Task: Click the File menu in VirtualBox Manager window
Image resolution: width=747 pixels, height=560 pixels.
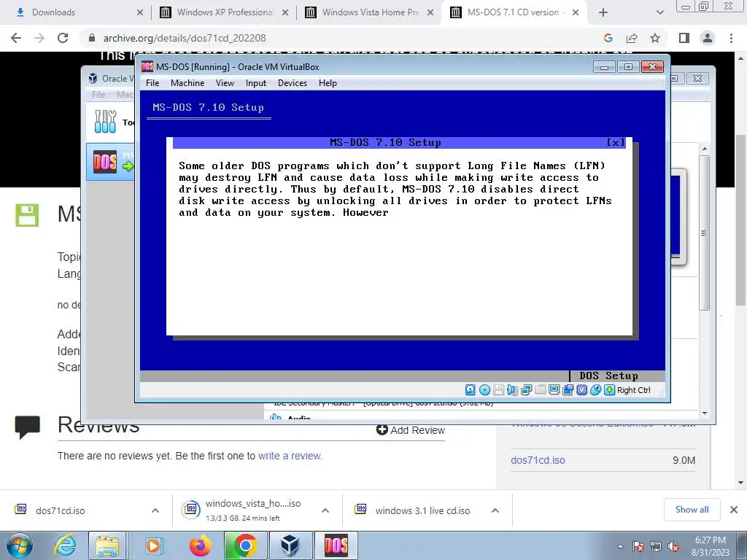Action: pyautogui.click(x=98, y=95)
